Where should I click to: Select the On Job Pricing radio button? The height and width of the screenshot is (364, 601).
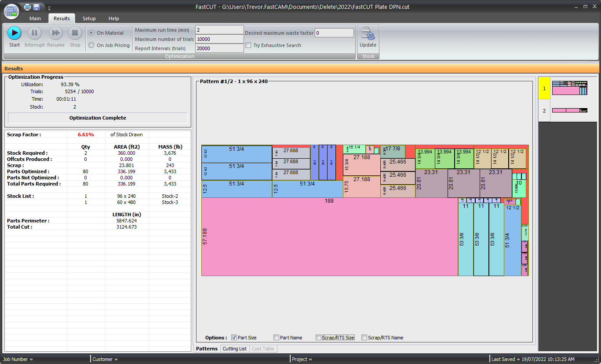click(91, 45)
